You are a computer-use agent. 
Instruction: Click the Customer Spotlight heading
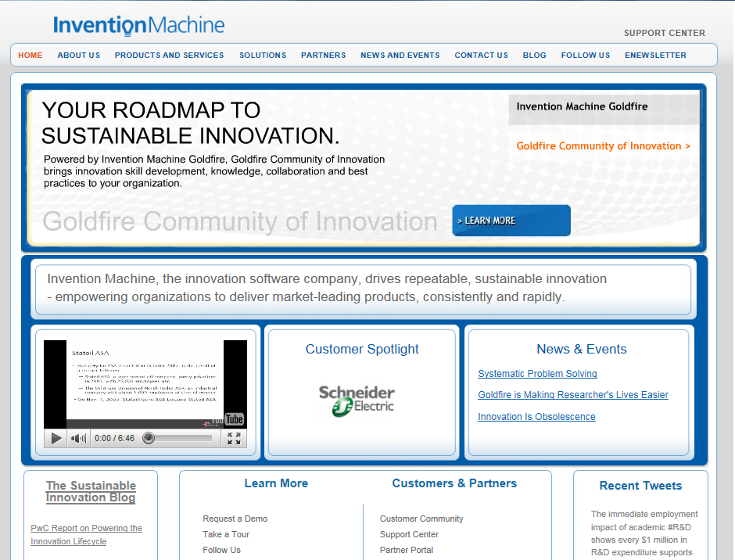[x=362, y=349]
